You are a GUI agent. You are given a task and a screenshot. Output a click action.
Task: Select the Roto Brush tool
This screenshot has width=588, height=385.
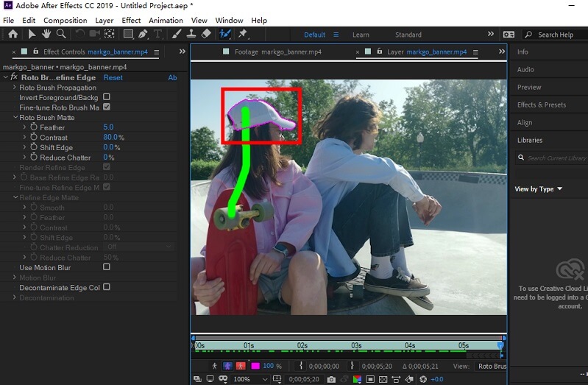pos(225,34)
